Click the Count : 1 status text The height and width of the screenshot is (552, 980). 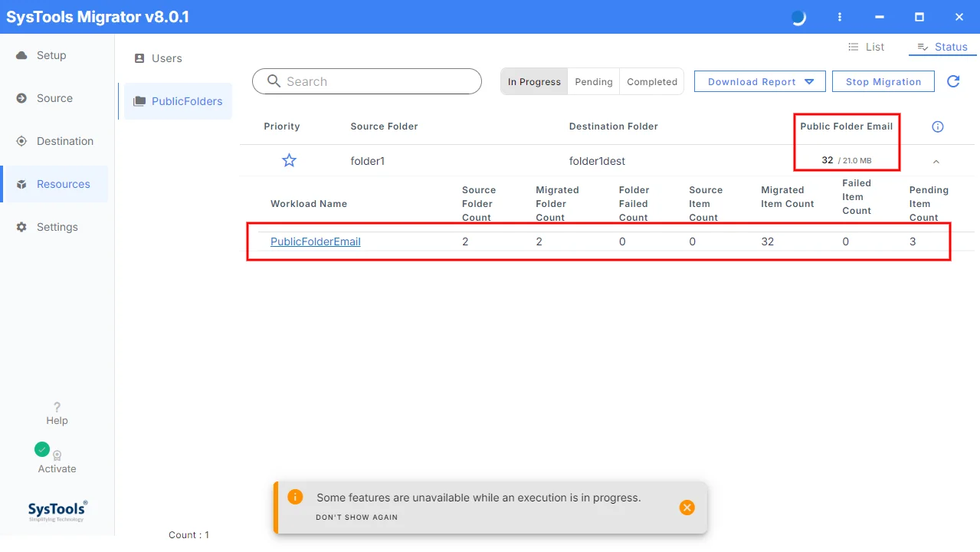point(188,535)
